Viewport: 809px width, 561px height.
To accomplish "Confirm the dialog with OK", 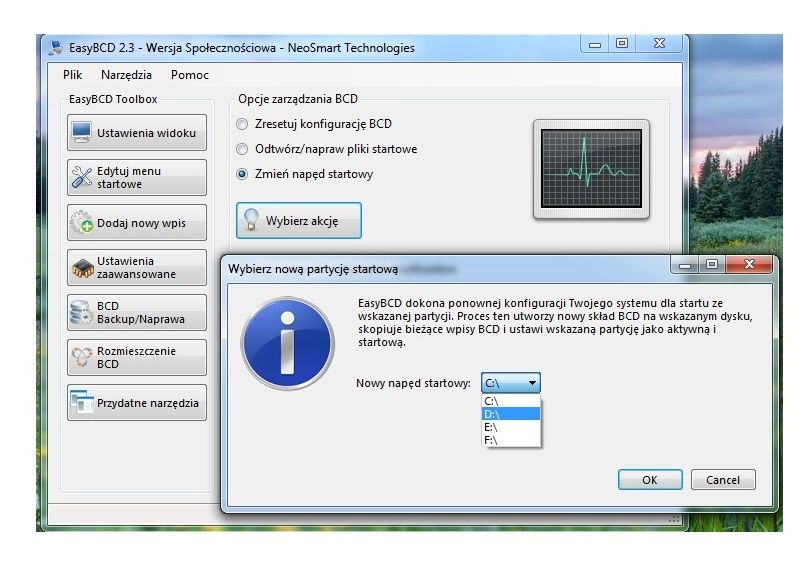I will (x=650, y=480).
